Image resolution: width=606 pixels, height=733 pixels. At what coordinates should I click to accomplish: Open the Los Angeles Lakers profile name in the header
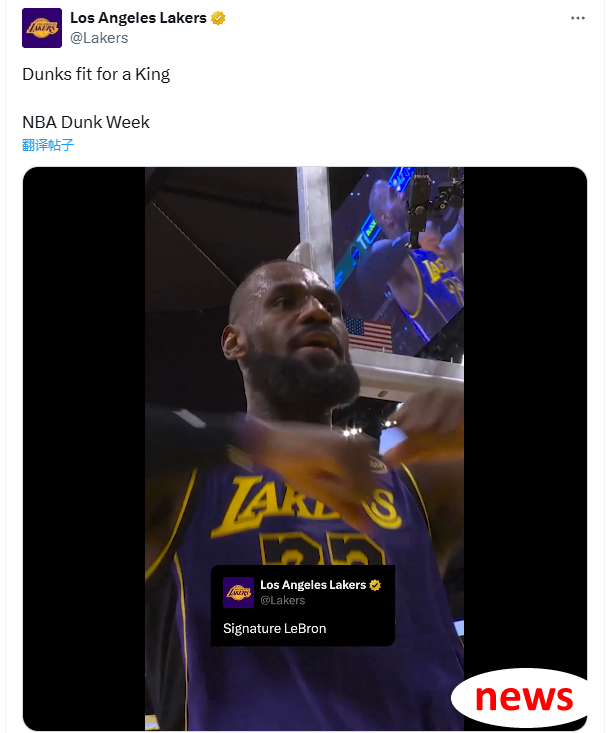(x=138, y=18)
